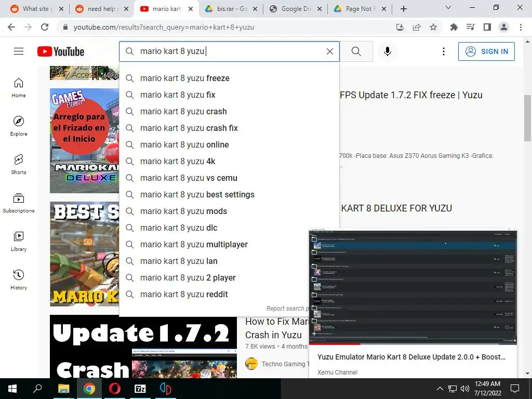
Task: Open File Explorer from the taskbar
Action: [x=63, y=389]
